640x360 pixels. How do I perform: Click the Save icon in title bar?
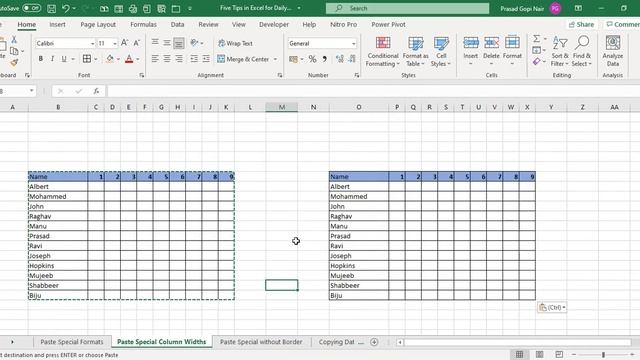click(51, 8)
